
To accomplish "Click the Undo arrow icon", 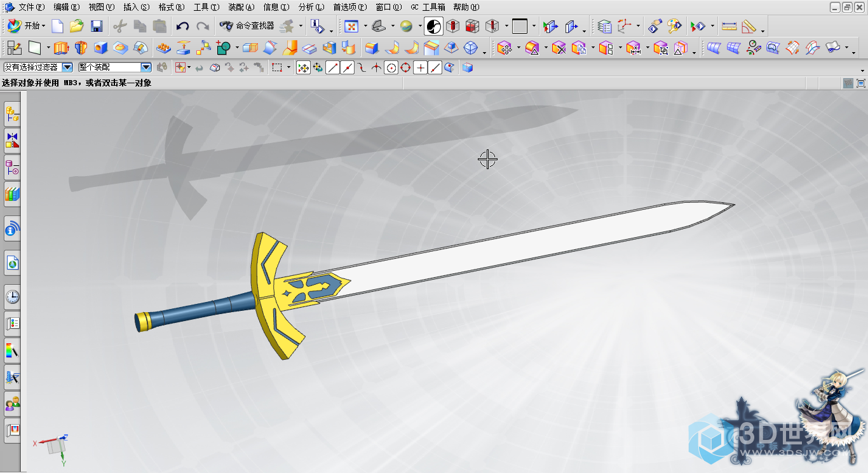I will pyautogui.click(x=183, y=26).
